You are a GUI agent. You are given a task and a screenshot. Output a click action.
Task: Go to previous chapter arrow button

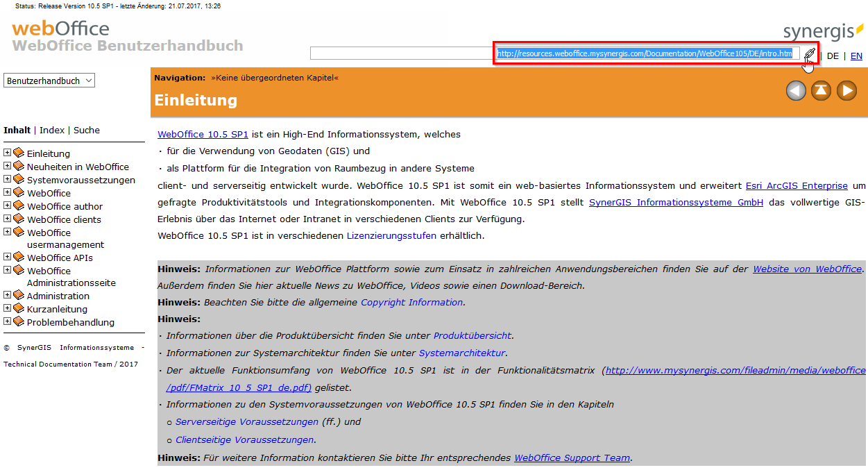(796, 91)
